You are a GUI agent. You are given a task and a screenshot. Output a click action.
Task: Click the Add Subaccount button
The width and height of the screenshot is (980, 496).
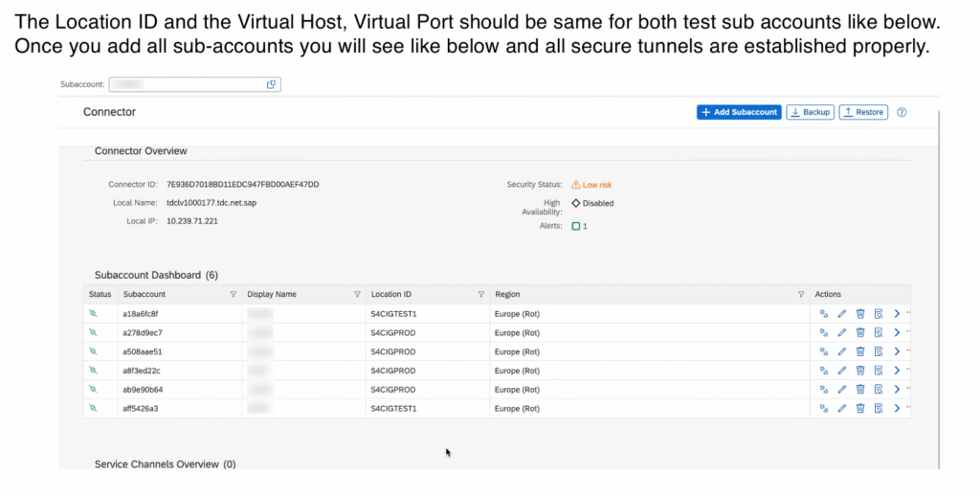tap(738, 112)
